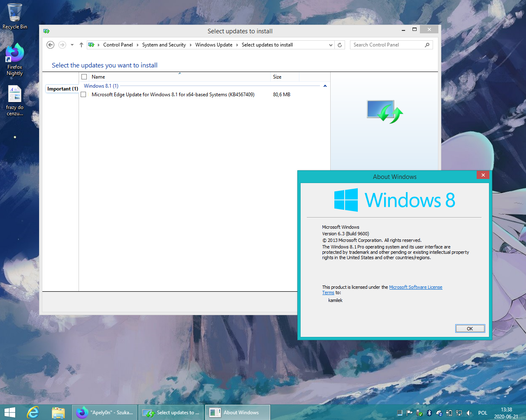
Task: Sort updates by the Name column
Action: tap(180, 77)
